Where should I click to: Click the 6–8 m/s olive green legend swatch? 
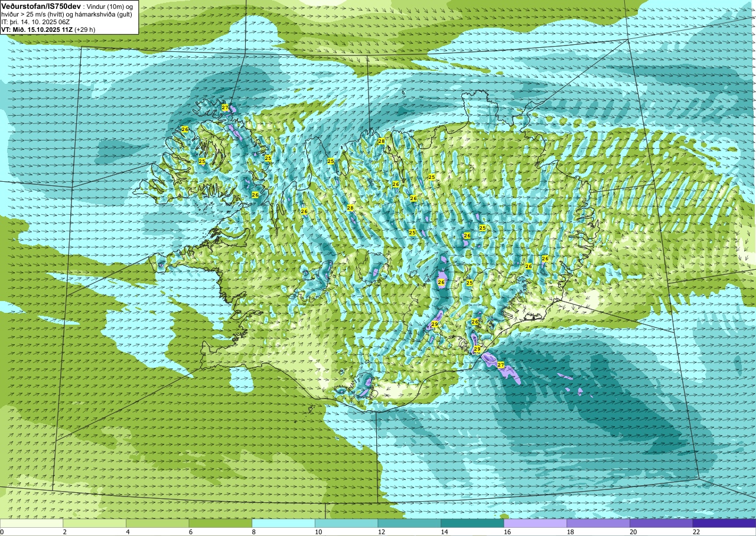click(x=220, y=523)
